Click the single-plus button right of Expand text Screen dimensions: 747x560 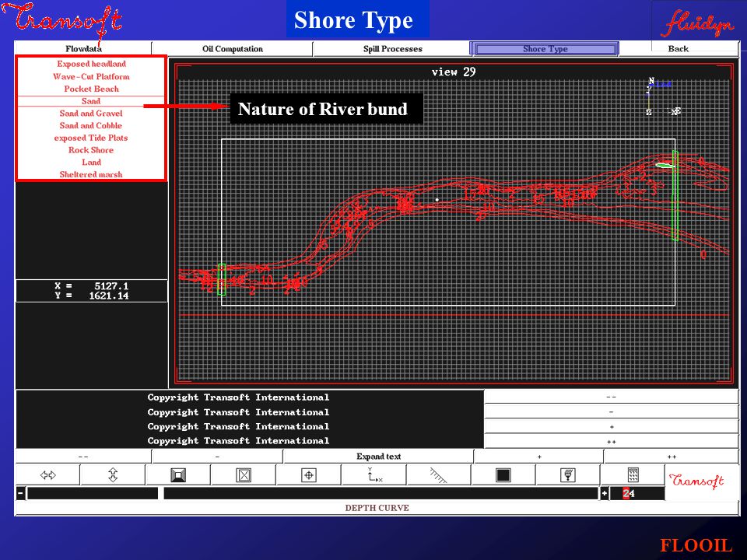(538, 457)
